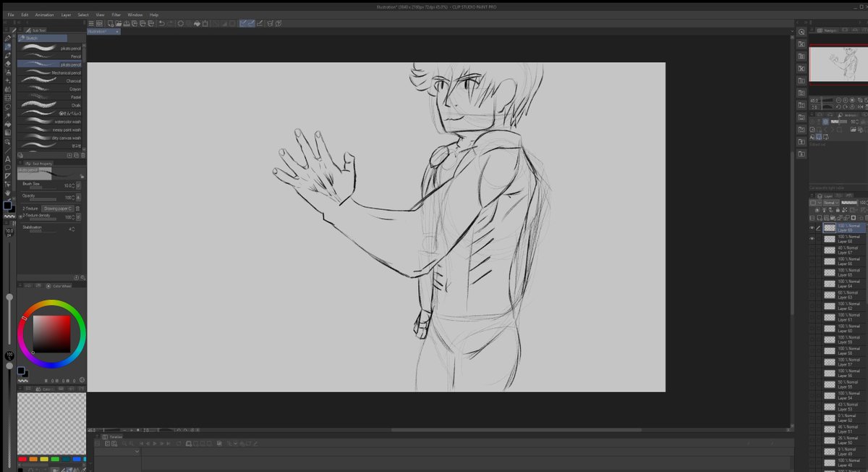868x472 pixels.
Task: Choose the Crayon sub tool
Action: [50, 89]
